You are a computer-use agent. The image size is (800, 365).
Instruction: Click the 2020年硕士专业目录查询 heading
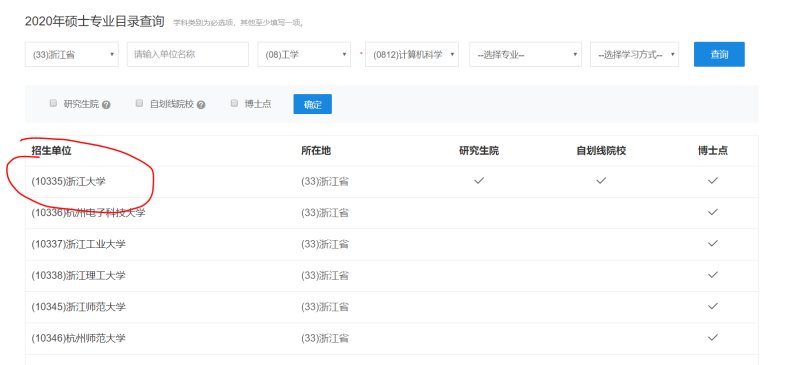(95, 21)
